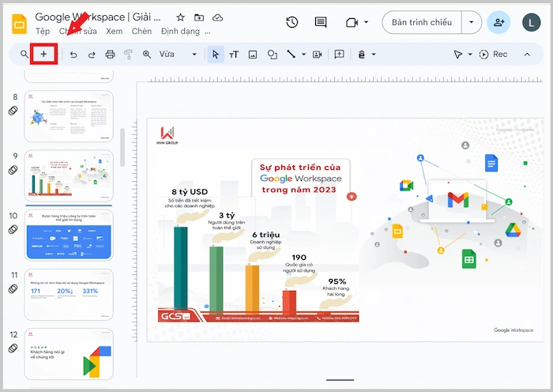Click the search menus magnifier
Image resolution: width=553 pixels, height=392 pixels.
click(x=24, y=54)
